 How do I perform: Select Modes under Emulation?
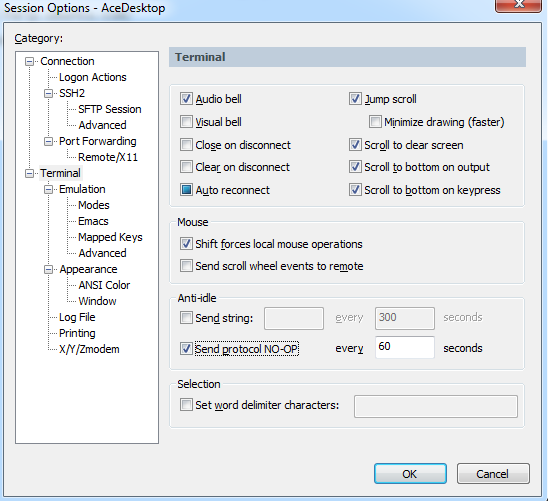point(94,205)
